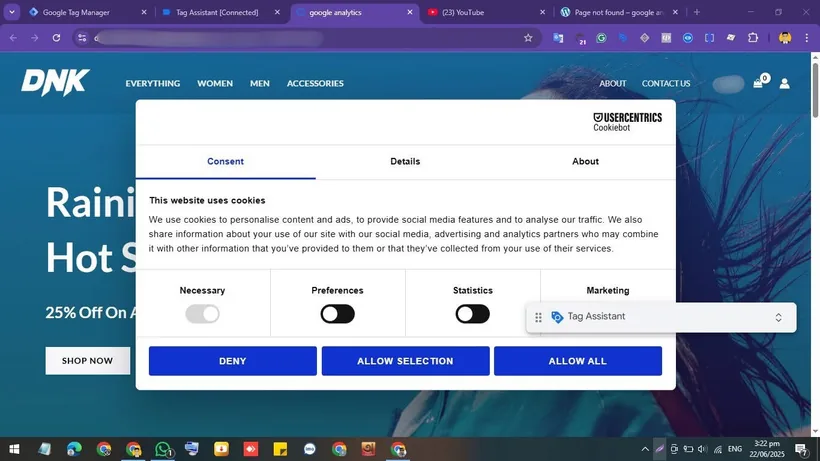This screenshot has width=820, height=461.
Task: Open the volume control in system tray
Action: click(x=702, y=449)
